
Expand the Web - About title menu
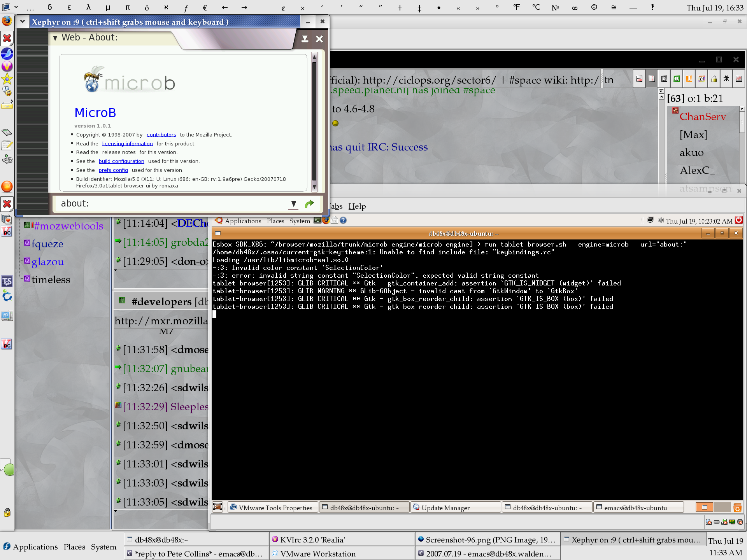click(x=55, y=38)
